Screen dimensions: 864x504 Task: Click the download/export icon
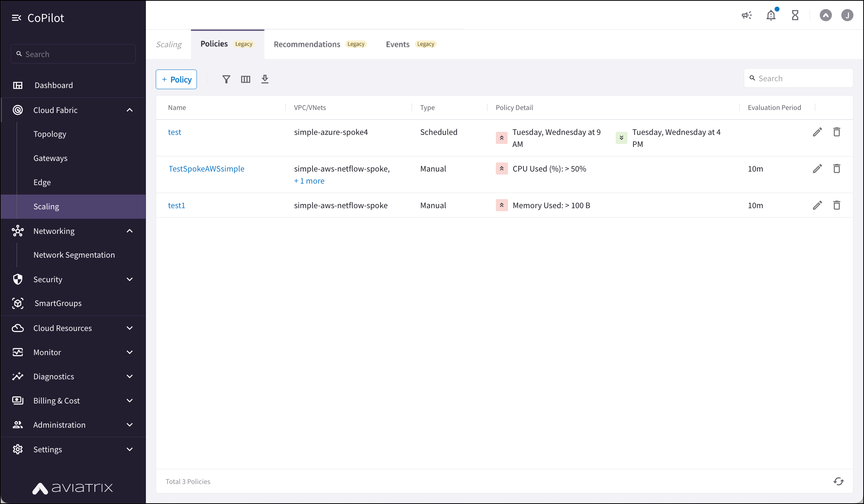(265, 79)
